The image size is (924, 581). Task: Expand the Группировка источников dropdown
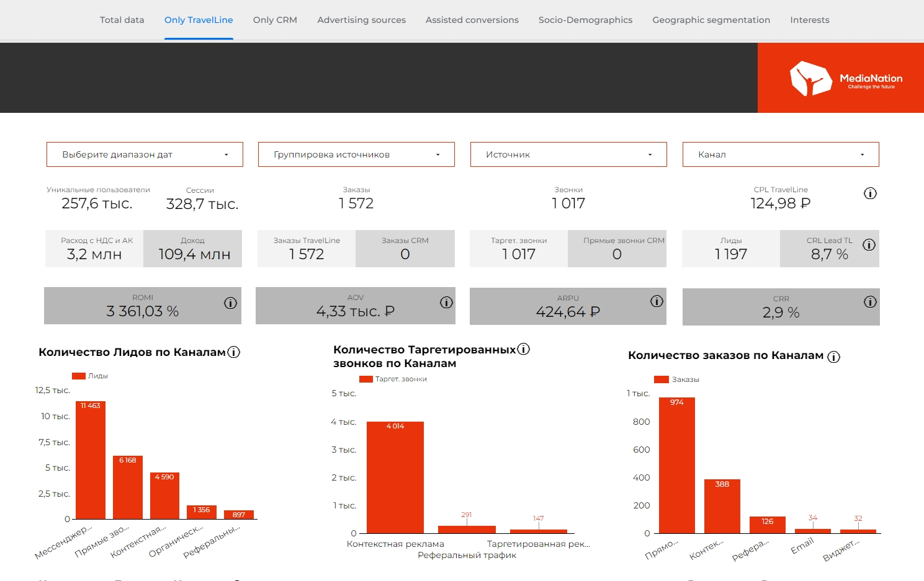click(x=356, y=154)
